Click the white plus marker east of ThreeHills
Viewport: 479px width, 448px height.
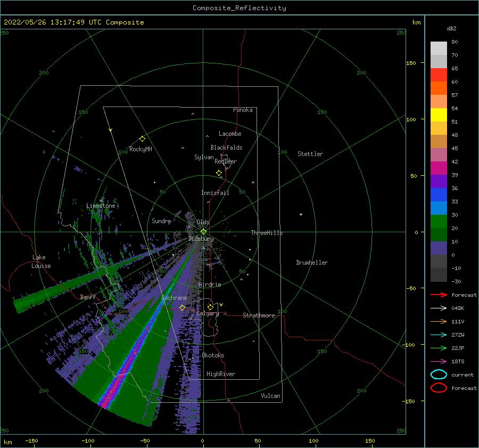tap(301, 214)
